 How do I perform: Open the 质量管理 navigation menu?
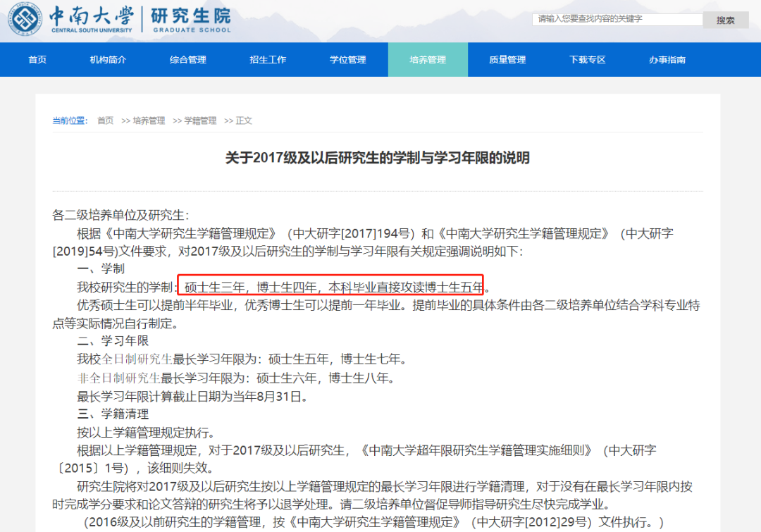coord(507,59)
